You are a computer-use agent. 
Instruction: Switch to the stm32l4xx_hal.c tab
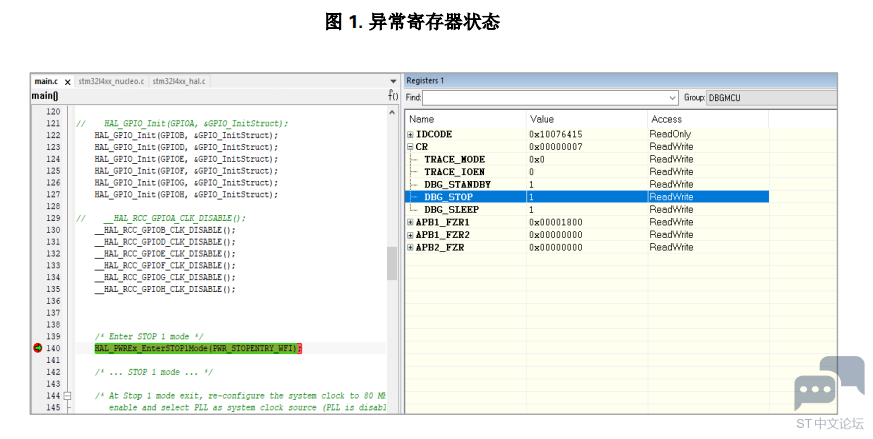(179, 81)
